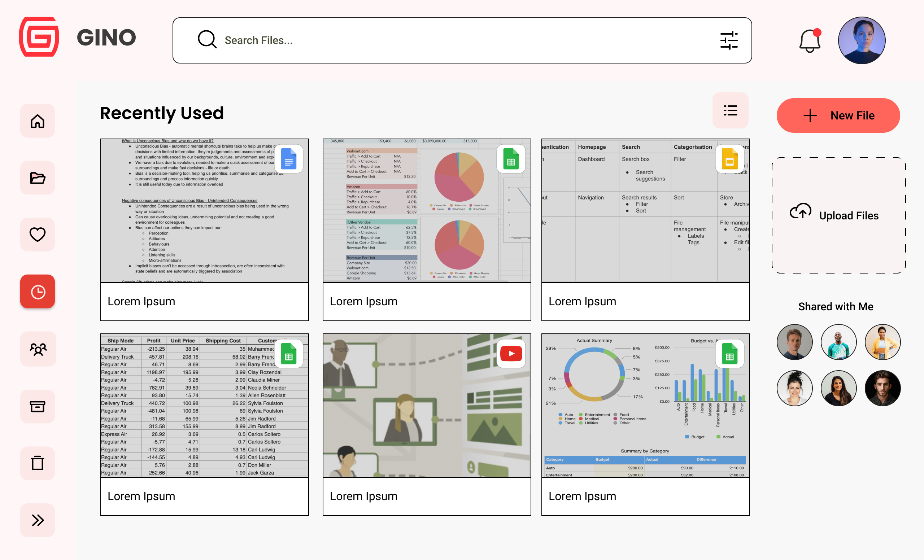This screenshot has width=924, height=560.
Task: Create a document with the New File button
Action: (x=838, y=115)
